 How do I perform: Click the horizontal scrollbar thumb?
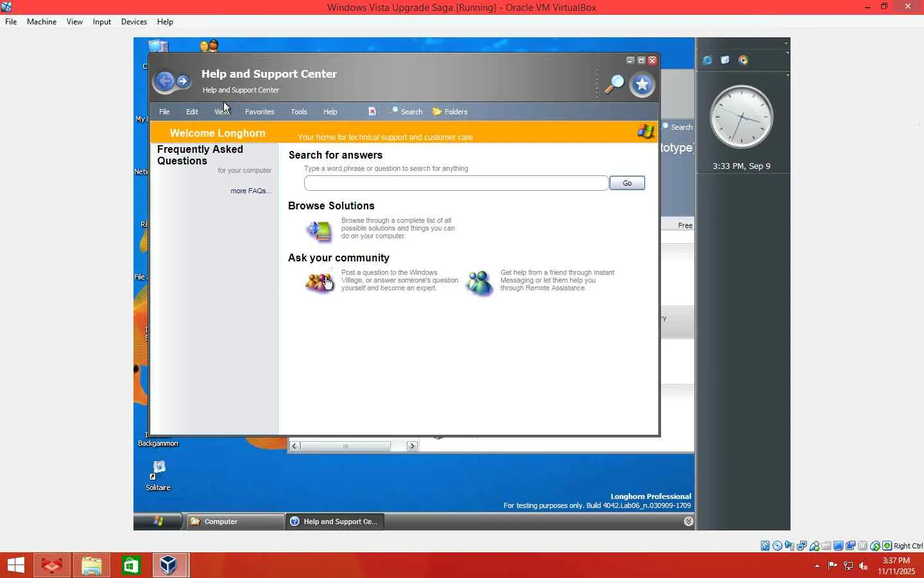coord(345,446)
